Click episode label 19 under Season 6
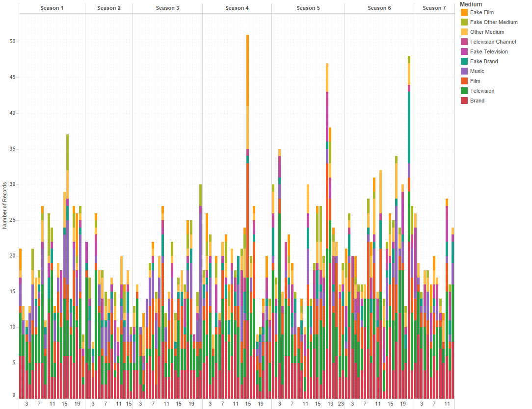532x409 pixels. tap(403, 404)
